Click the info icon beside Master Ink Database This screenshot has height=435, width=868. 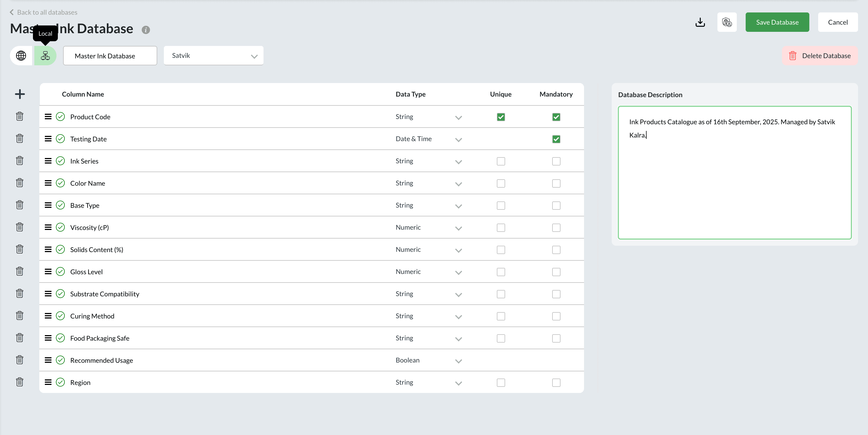point(146,30)
